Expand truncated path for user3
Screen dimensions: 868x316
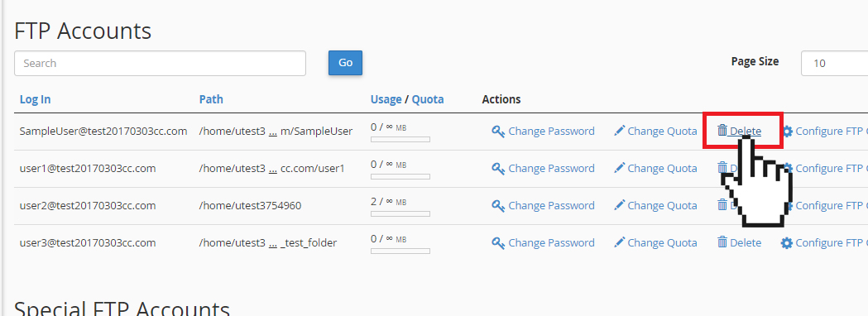(272, 243)
